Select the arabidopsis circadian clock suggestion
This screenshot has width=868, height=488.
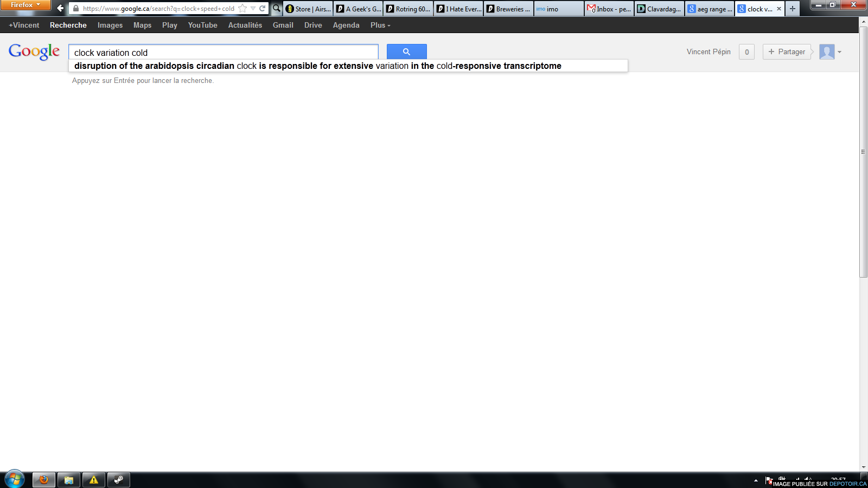pos(348,66)
